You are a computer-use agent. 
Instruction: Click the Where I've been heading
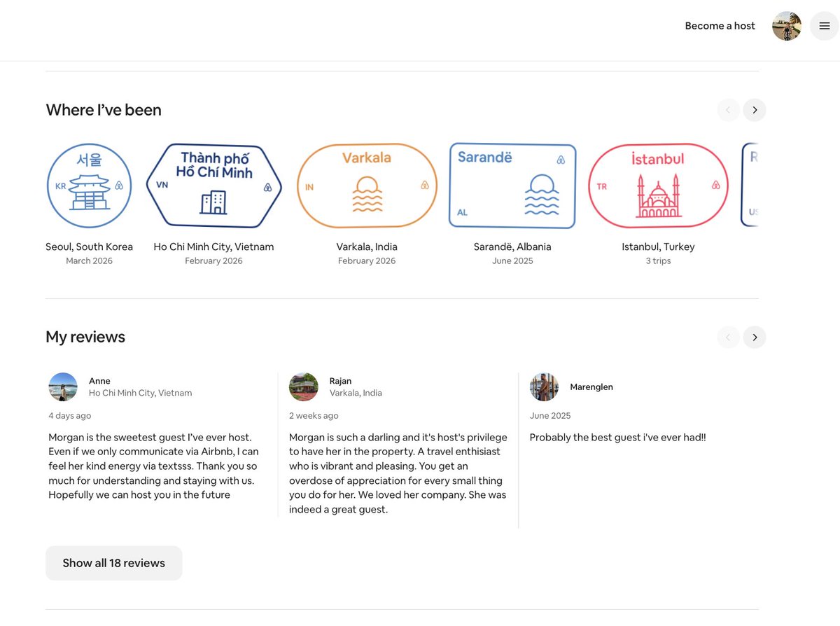point(104,110)
